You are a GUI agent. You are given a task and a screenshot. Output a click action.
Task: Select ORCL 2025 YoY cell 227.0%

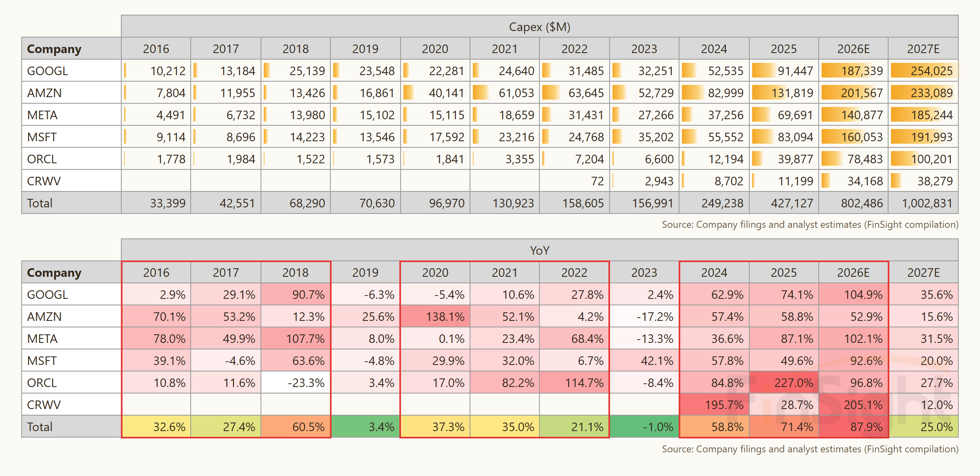point(784,383)
